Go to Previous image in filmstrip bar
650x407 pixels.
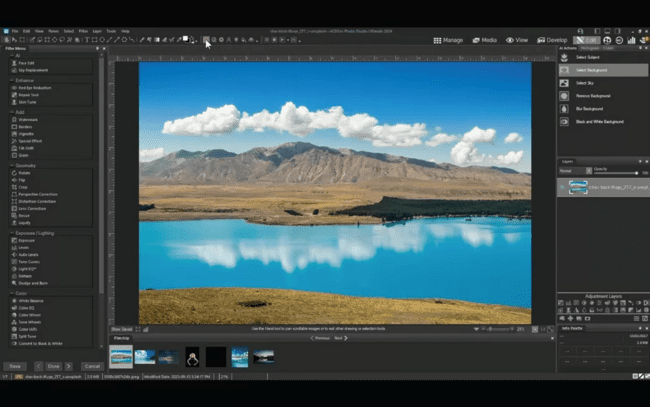(320, 338)
